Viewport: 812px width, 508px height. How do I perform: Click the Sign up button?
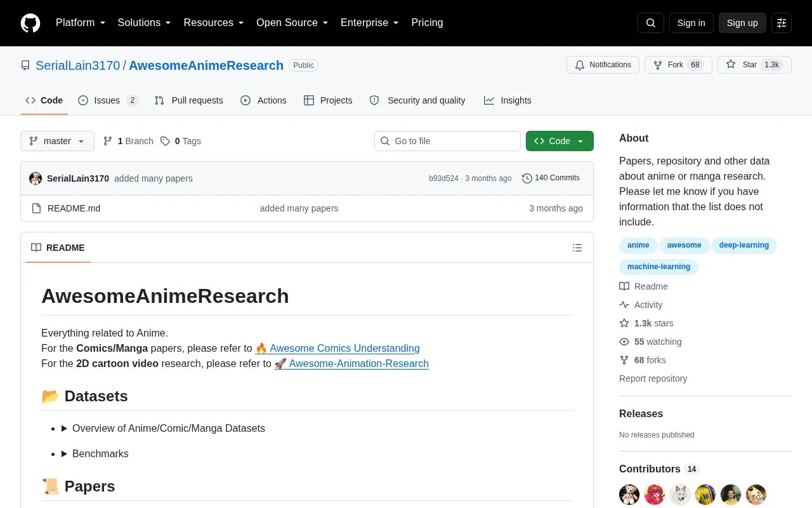[x=742, y=23]
